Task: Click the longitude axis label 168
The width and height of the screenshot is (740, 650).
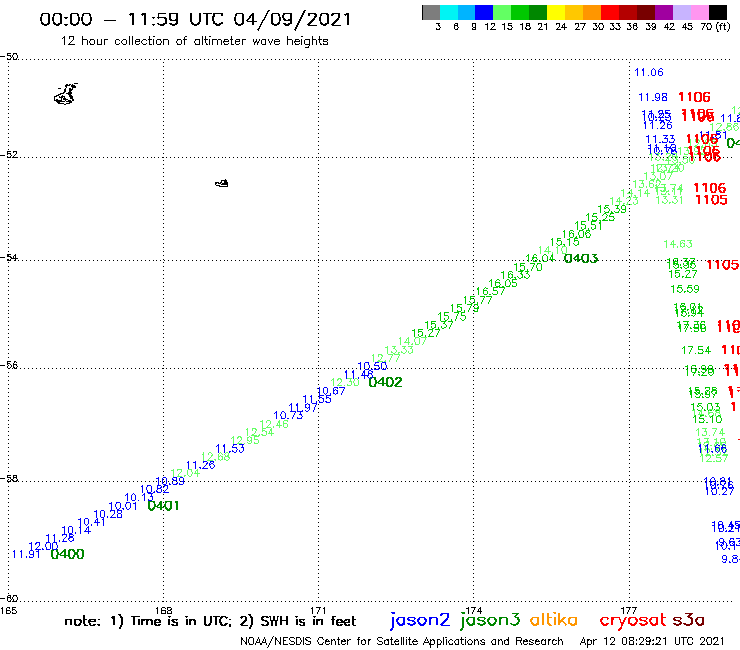Action: tap(164, 610)
